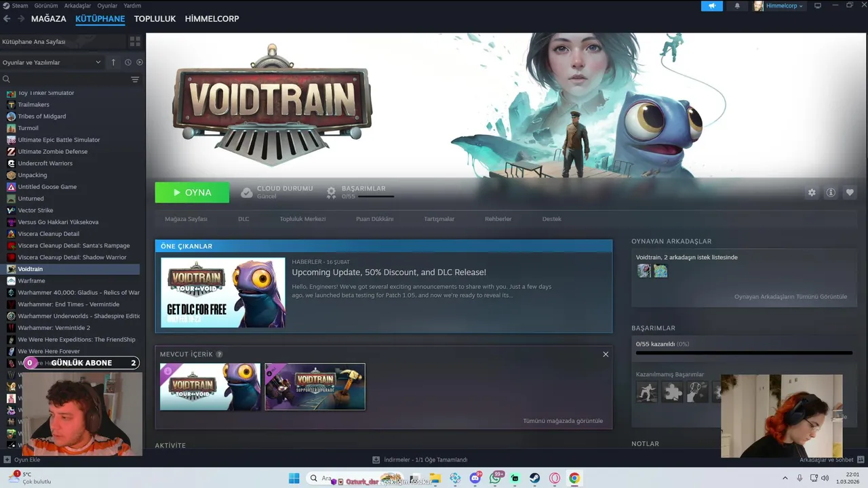868x488 pixels.
Task: Show Voidtrain game info icon
Action: [831, 192]
